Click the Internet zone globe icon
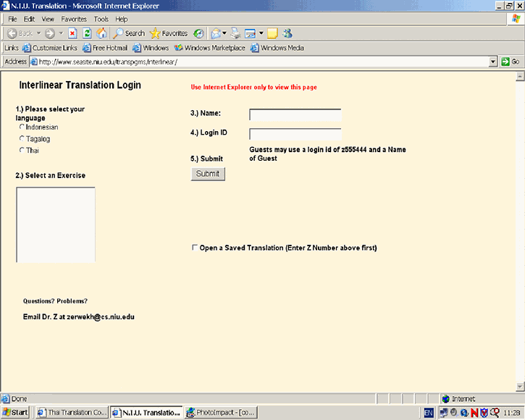525x420 pixels. 445,398
